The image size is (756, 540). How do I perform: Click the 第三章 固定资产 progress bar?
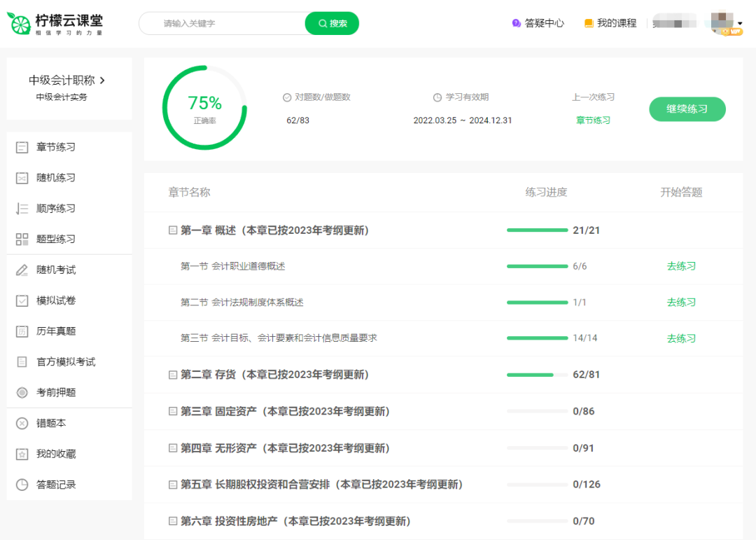537,411
